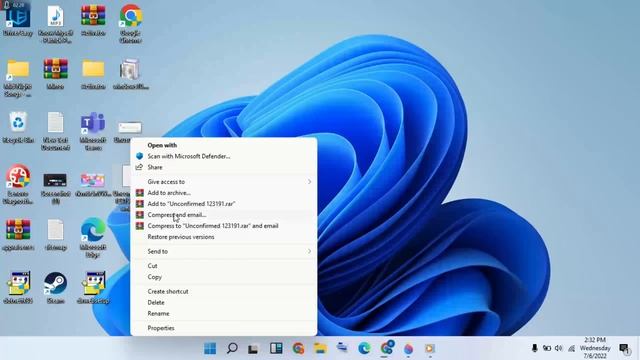Select the Microsoft Teams desktop shortcut

(x=93, y=131)
